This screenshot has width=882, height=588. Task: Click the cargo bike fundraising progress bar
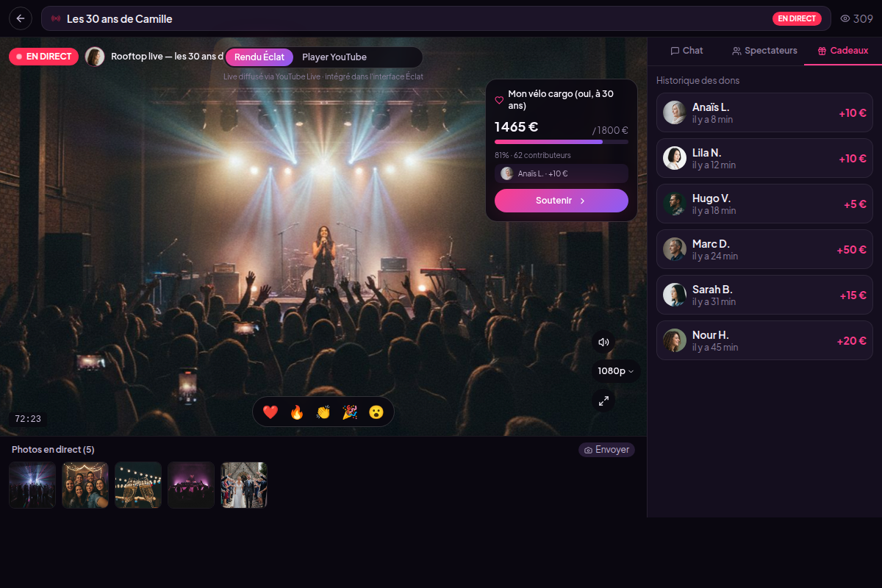point(562,142)
